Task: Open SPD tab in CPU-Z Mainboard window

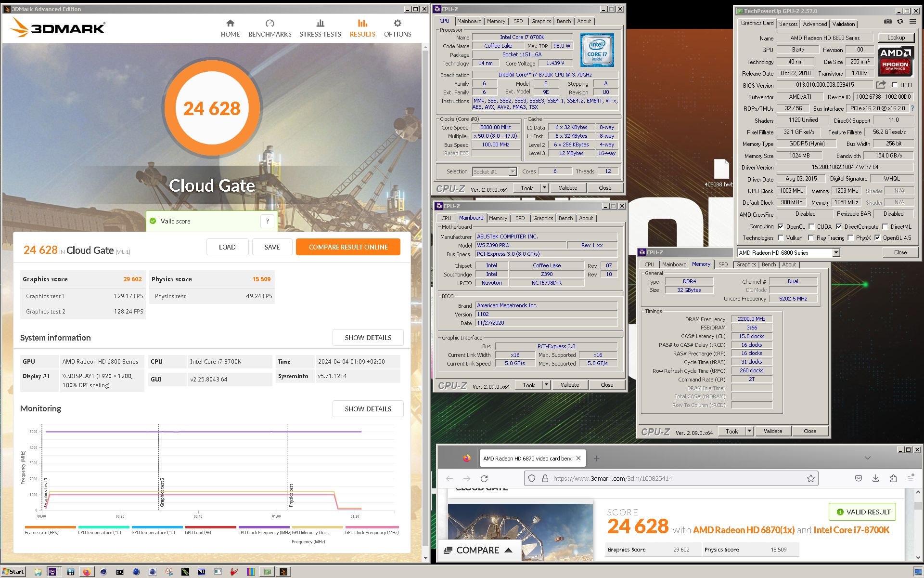Action: 520,218
